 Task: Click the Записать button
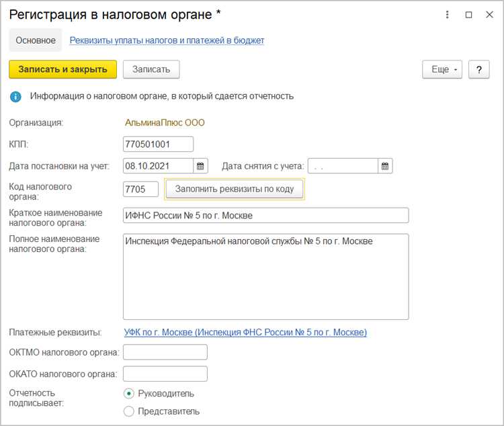pos(151,69)
